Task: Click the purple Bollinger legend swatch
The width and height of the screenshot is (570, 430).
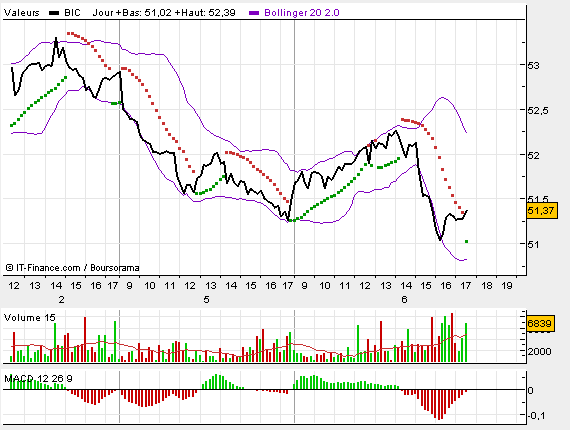Action: tap(254, 13)
